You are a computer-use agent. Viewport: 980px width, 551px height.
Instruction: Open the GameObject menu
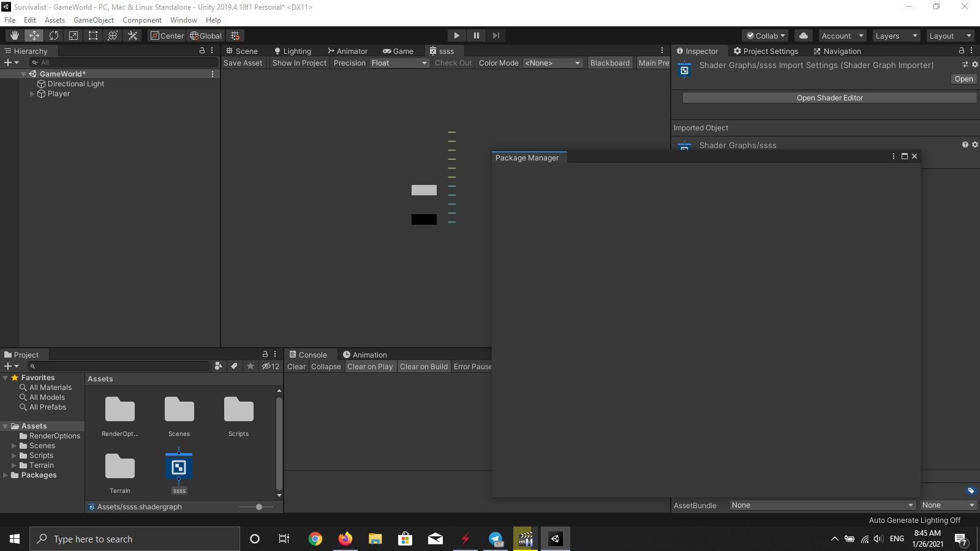94,20
